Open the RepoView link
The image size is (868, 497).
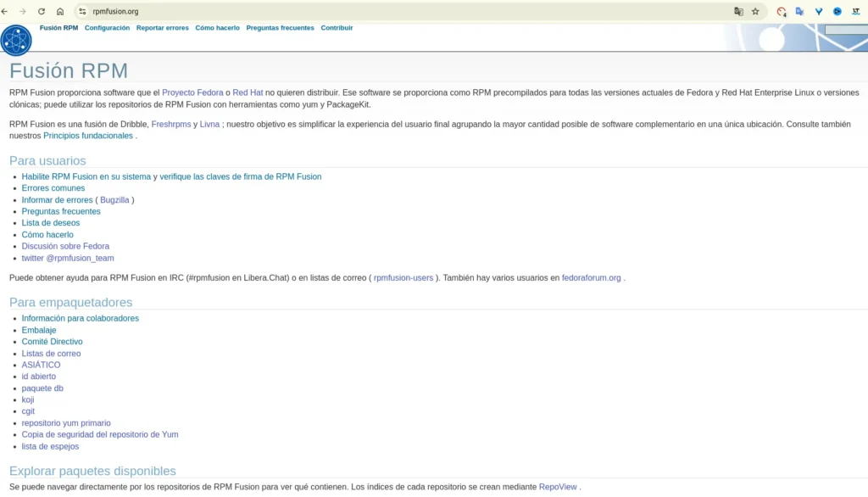(558, 487)
